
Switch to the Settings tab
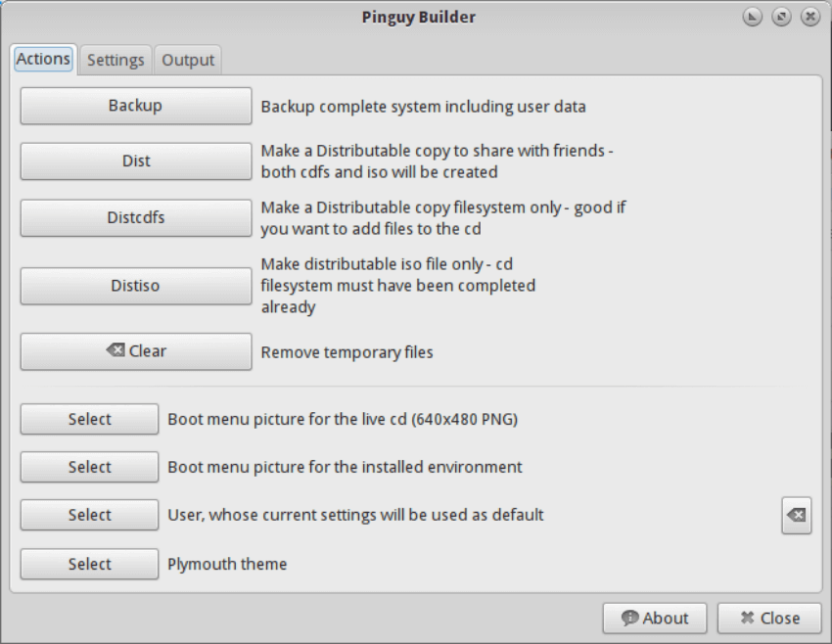click(x=116, y=60)
